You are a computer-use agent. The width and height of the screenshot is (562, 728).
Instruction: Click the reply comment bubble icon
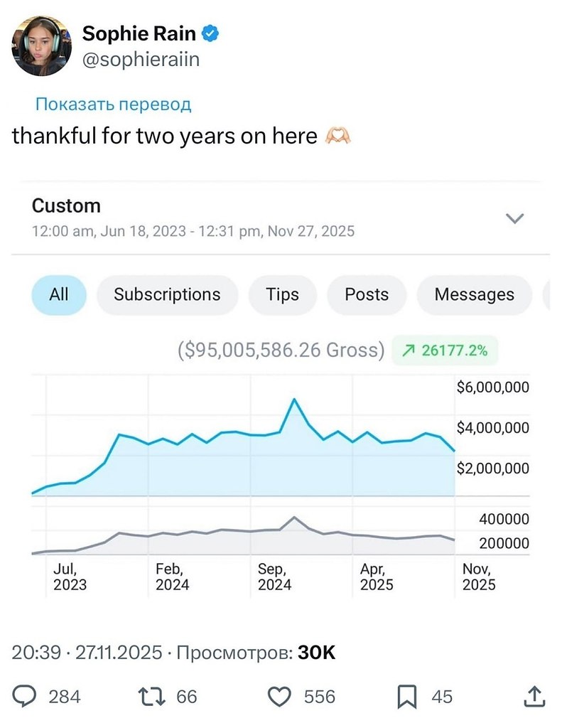[25, 696]
